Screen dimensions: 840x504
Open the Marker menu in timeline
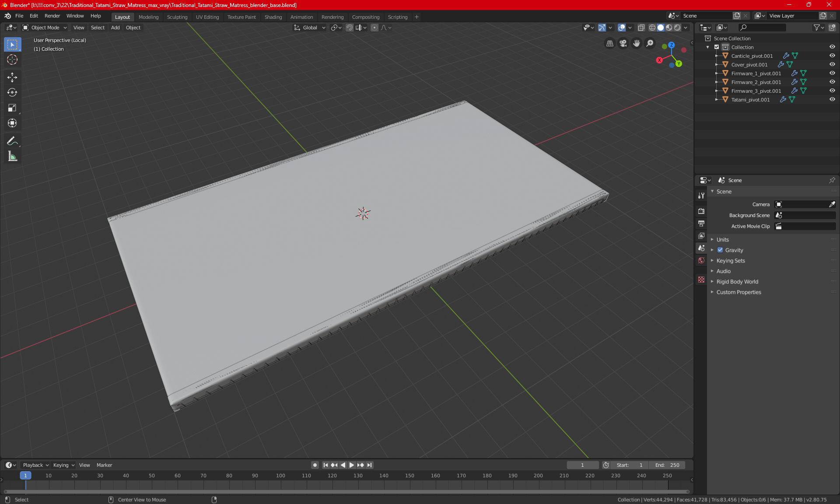click(x=104, y=465)
